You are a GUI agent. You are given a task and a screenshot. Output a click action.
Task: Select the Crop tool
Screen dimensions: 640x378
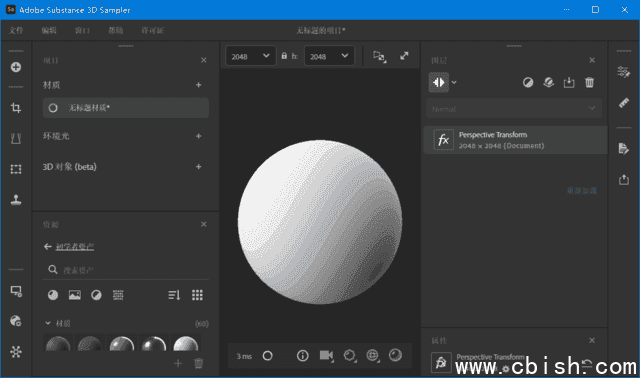coord(16,108)
